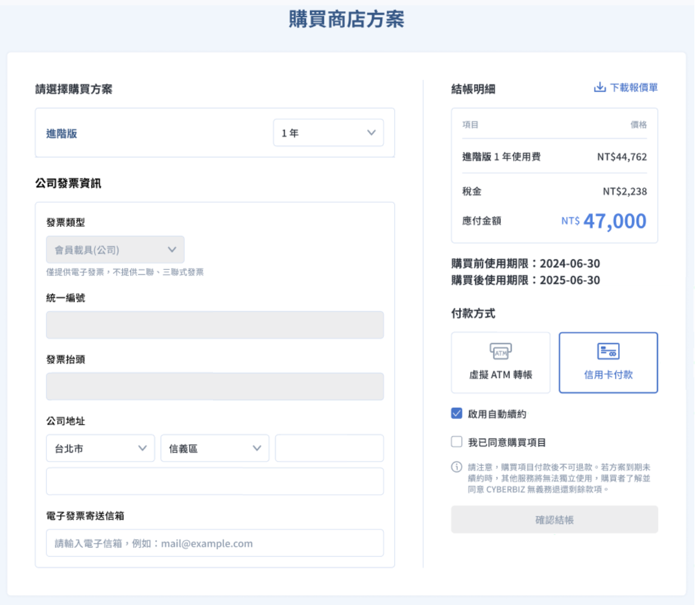Click the download icon beside 下載報價單
Screen dimensions: 700x605
tap(599, 87)
